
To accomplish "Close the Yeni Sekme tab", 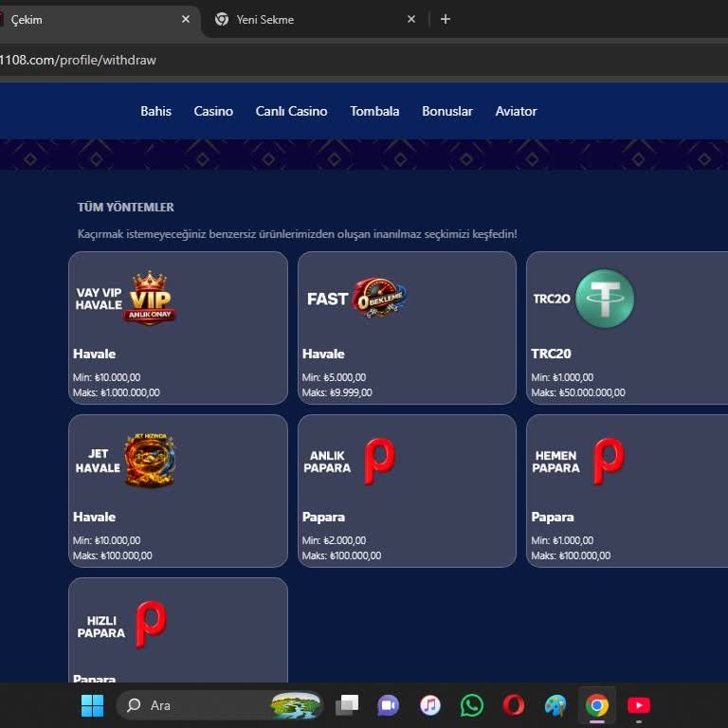I will (410, 19).
